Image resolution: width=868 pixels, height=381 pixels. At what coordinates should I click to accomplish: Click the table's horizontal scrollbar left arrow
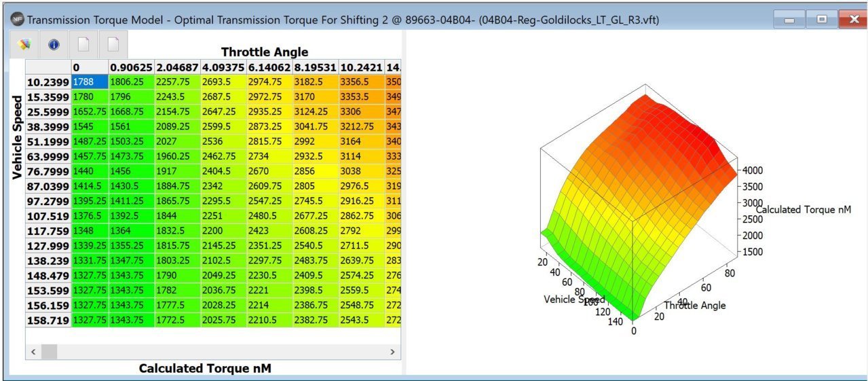pos(33,352)
